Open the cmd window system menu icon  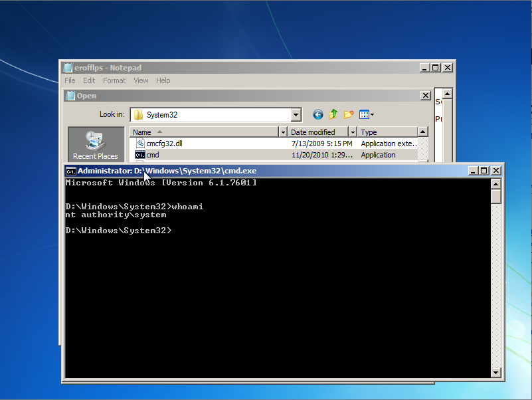[71, 171]
